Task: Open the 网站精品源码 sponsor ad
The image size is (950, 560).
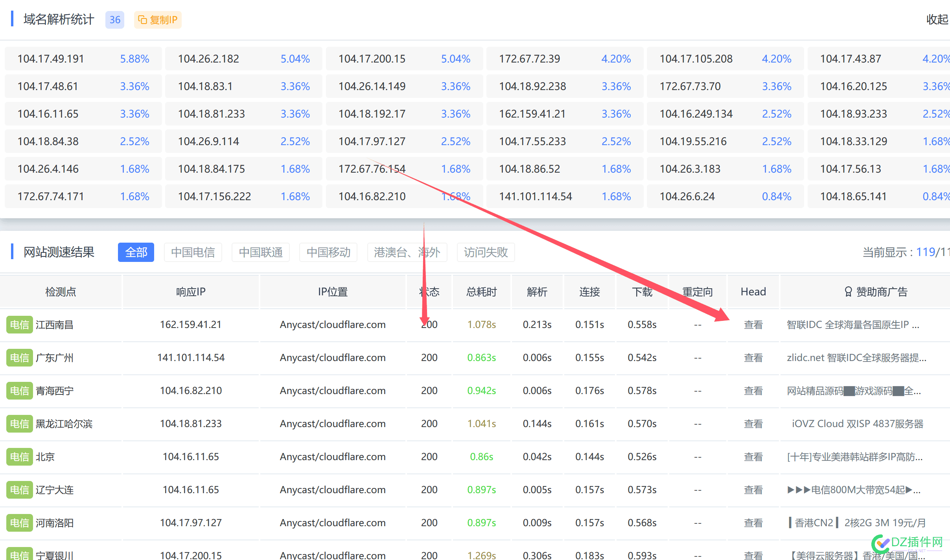Action: coord(854,391)
